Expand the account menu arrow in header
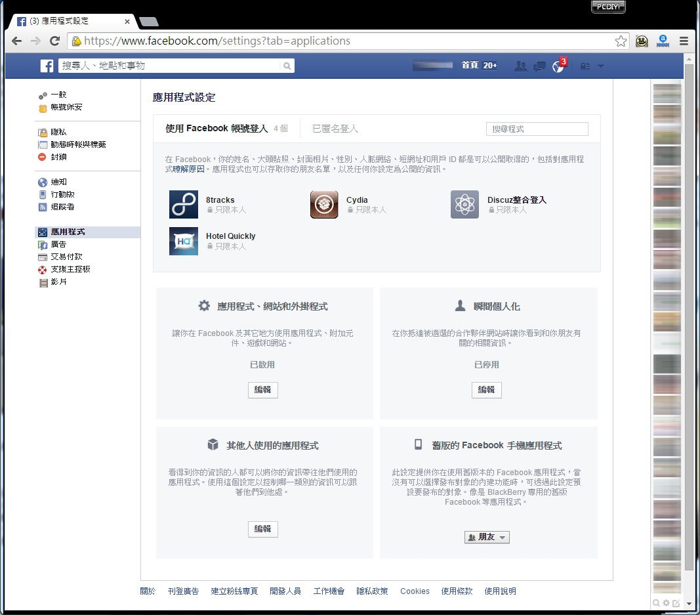The width and height of the screenshot is (700, 615). pos(601,66)
